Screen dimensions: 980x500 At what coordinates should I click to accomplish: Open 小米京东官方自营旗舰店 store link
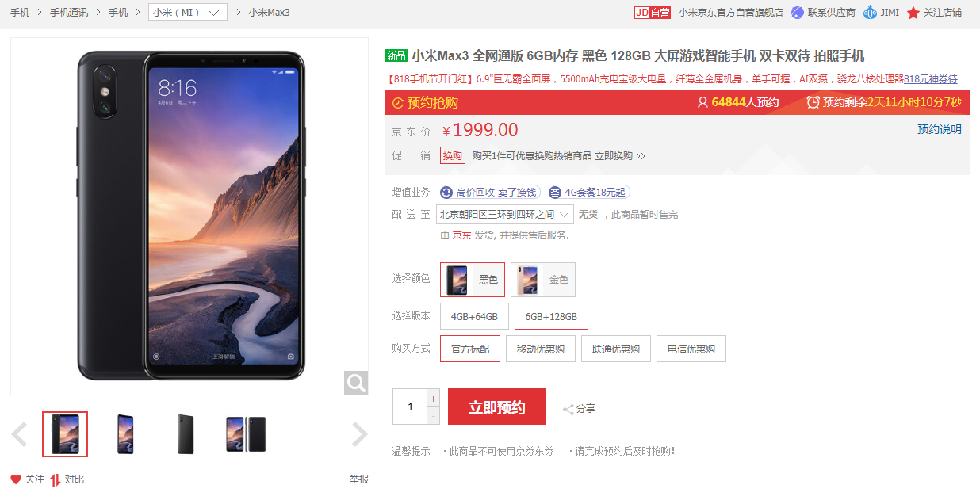[730, 12]
